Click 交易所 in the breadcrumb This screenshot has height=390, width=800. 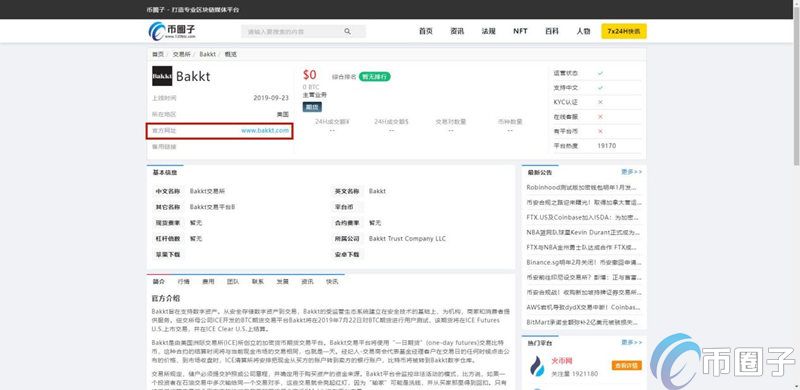(x=181, y=54)
